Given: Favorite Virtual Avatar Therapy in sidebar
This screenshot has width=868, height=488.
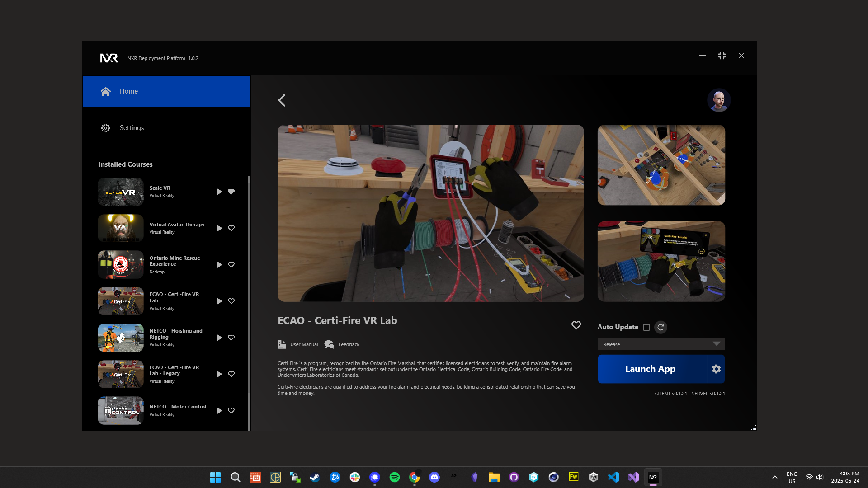Looking at the screenshot, I should [x=231, y=228].
